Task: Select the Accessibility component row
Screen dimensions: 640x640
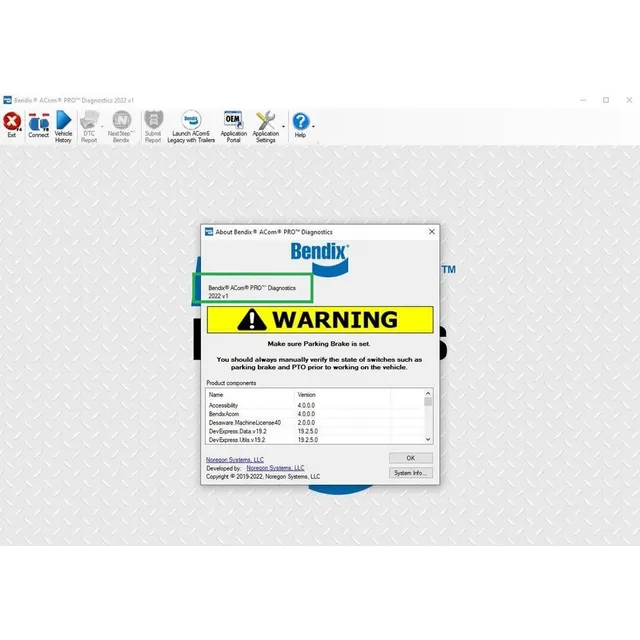Action: click(315, 405)
